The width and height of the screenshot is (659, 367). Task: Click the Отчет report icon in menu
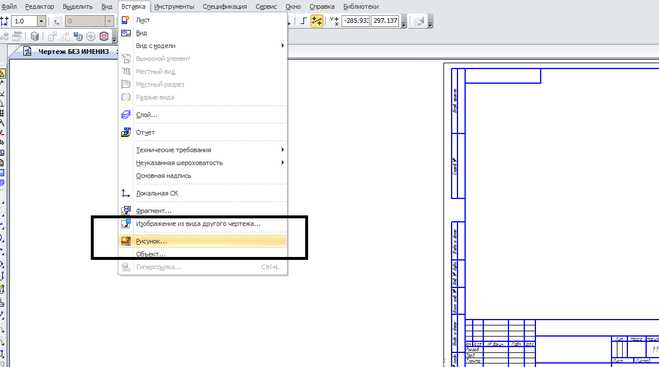[x=126, y=132]
